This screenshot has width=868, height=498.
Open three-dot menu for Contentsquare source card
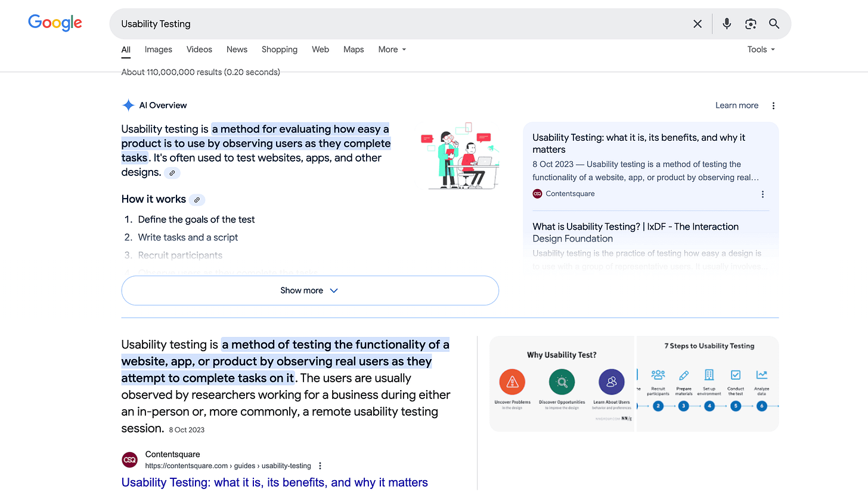[762, 194]
